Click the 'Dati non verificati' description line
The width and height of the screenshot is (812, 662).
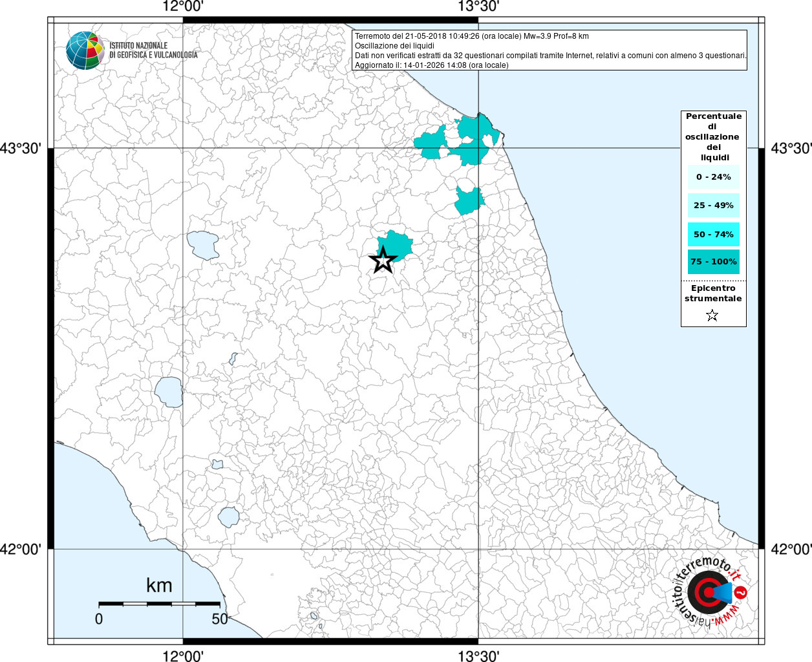click(551, 56)
